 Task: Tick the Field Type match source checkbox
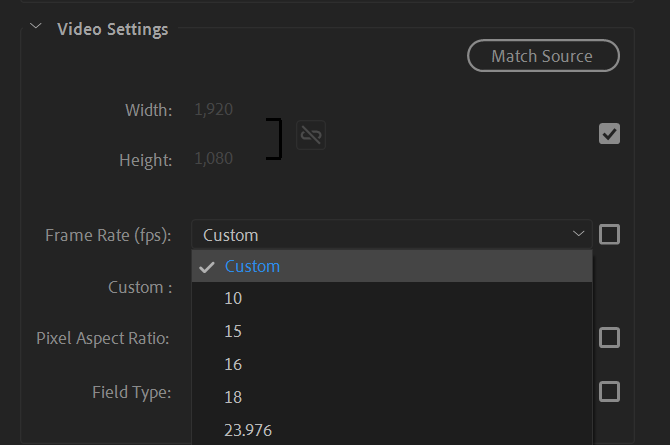coord(609,391)
